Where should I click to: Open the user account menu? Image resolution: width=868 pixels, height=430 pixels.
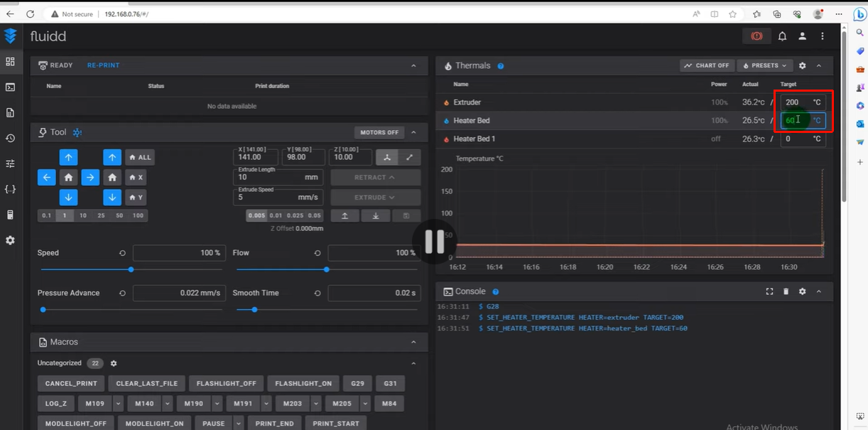click(x=802, y=36)
